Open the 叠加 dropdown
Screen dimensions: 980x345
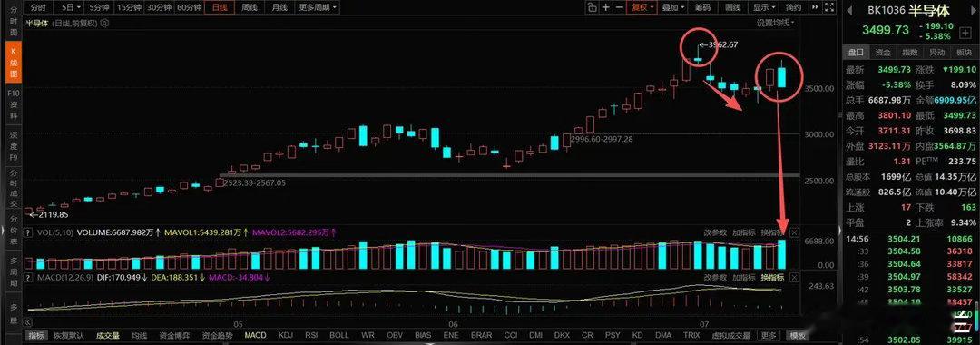tap(673, 7)
